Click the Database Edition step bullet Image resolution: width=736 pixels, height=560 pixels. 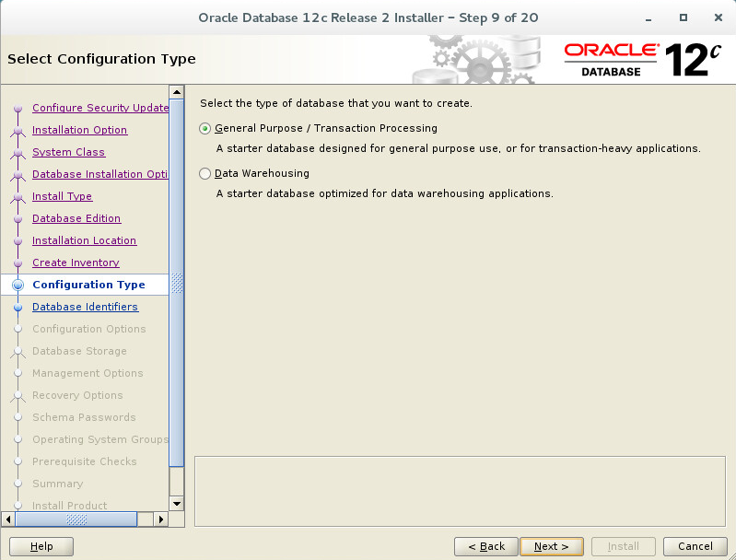(18, 218)
